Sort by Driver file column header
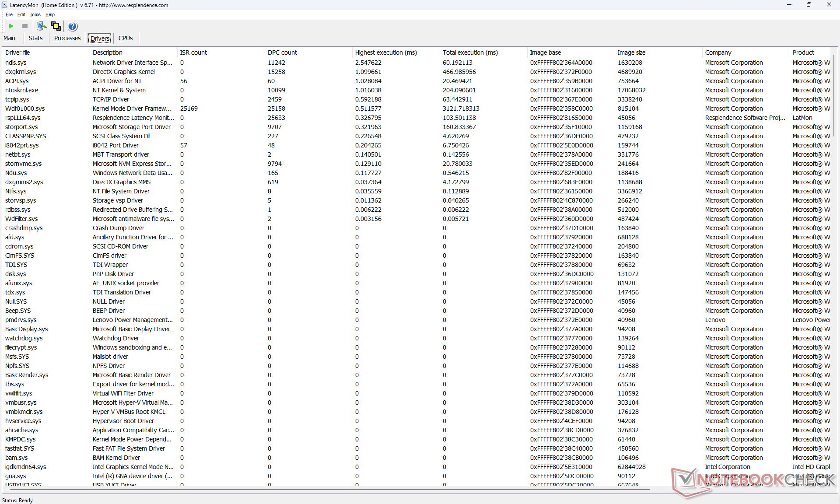This screenshot has height=504, width=840. click(x=17, y=52)
